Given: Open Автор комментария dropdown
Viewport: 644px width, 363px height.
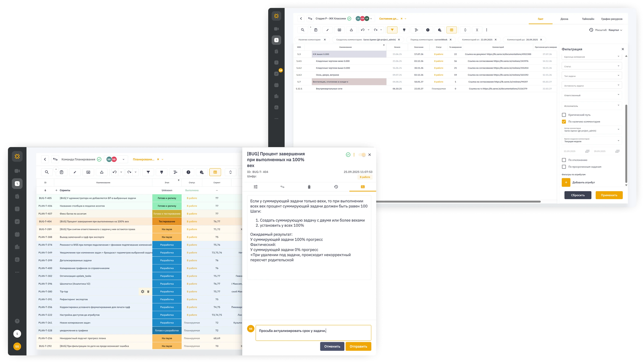Looking at the screenshot, I should 592,130.
